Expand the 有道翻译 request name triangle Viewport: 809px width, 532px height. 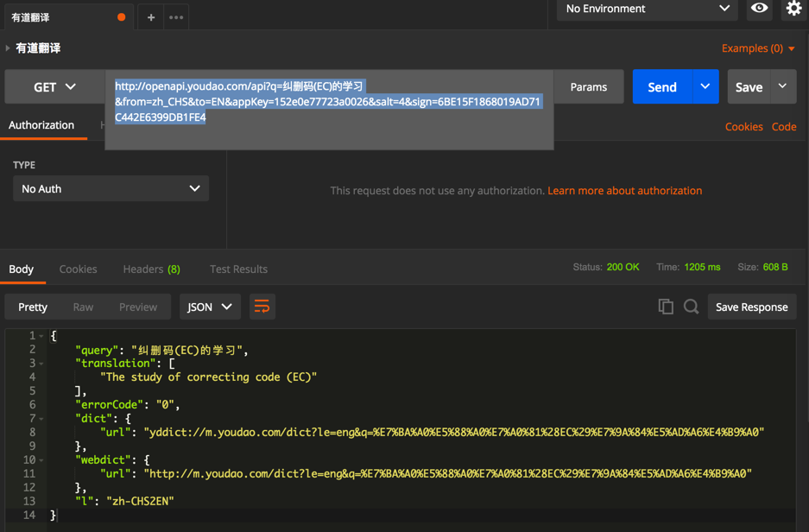8,48
